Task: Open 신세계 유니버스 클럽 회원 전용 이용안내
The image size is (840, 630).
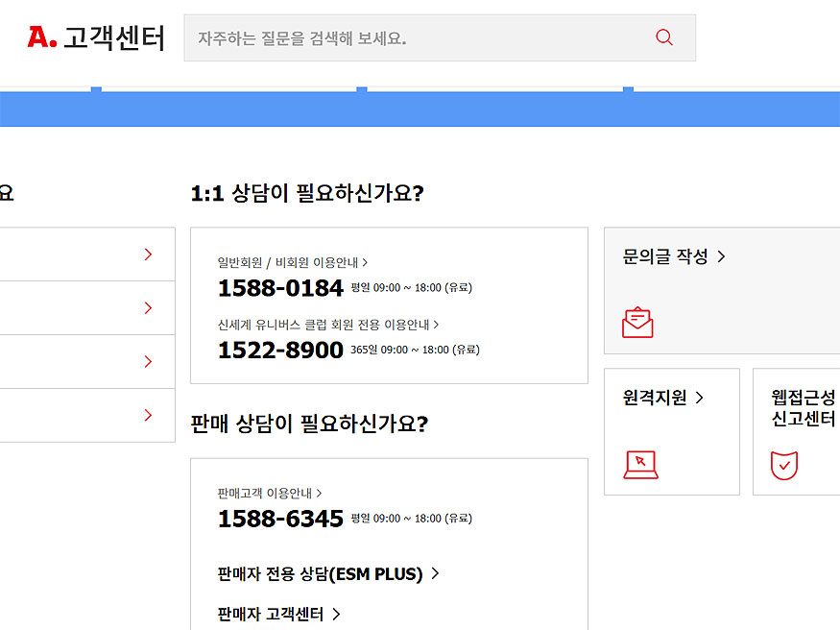Action: (328, 326)
